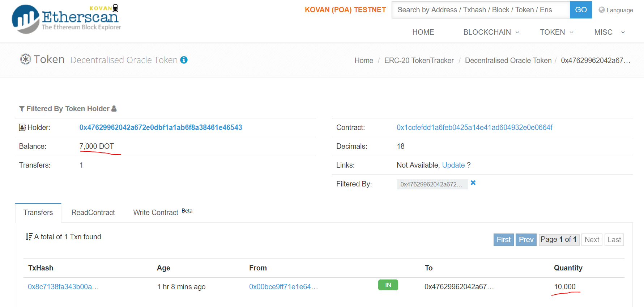Click the user icon after Token Holder
Image resolution: width=644 pixels, height=307 pixels.
(114, 108)
